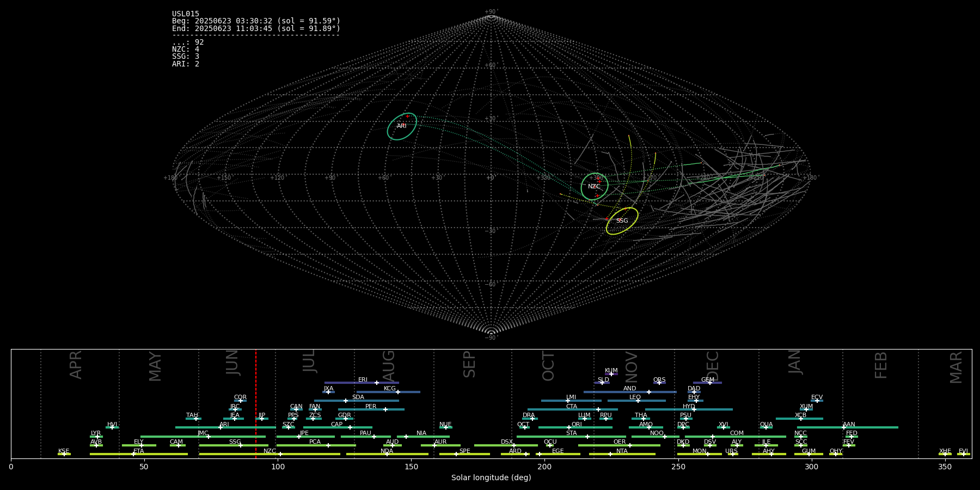Click the +90° label at map top
Viewport: 980px width, 490px height.
pos(491,12)
